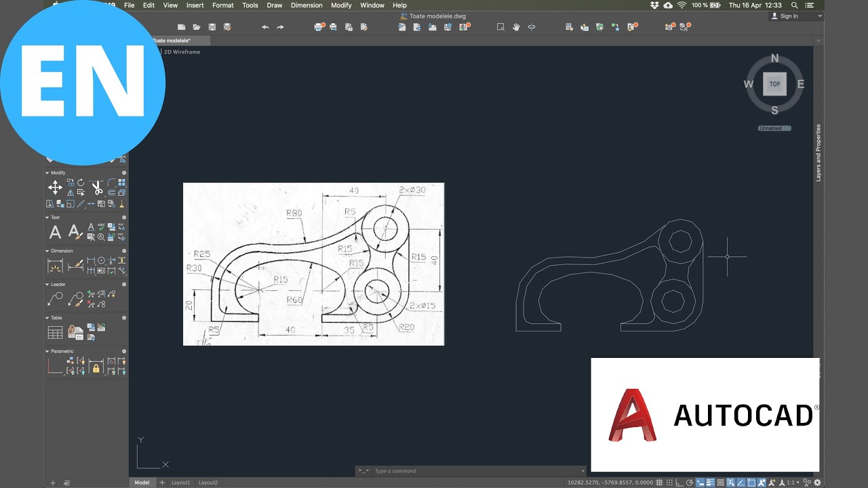
Task: Collapse the Table panel
Action: click(x=47, y=317)
